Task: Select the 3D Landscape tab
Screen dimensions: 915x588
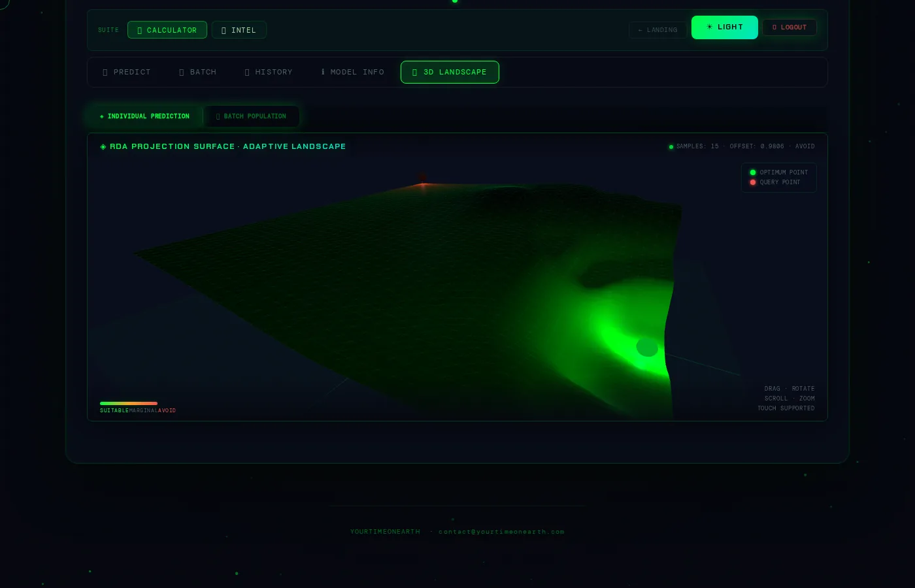Action: pyautogui.click(x=450, y=72)
